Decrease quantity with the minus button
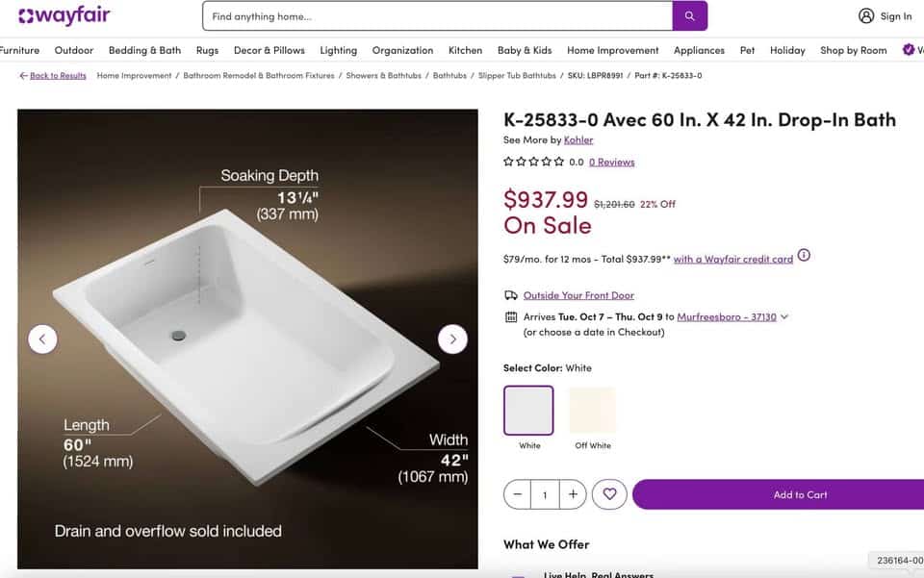This screenshot has height=578, width=924. pyautogui.click(x=518, y=494)
